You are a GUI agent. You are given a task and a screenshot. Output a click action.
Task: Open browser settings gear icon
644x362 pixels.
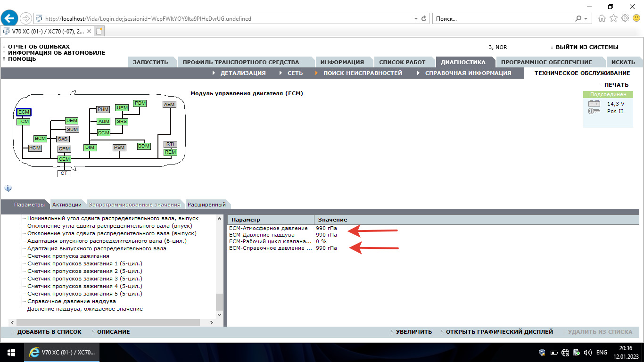click(625, 18)
